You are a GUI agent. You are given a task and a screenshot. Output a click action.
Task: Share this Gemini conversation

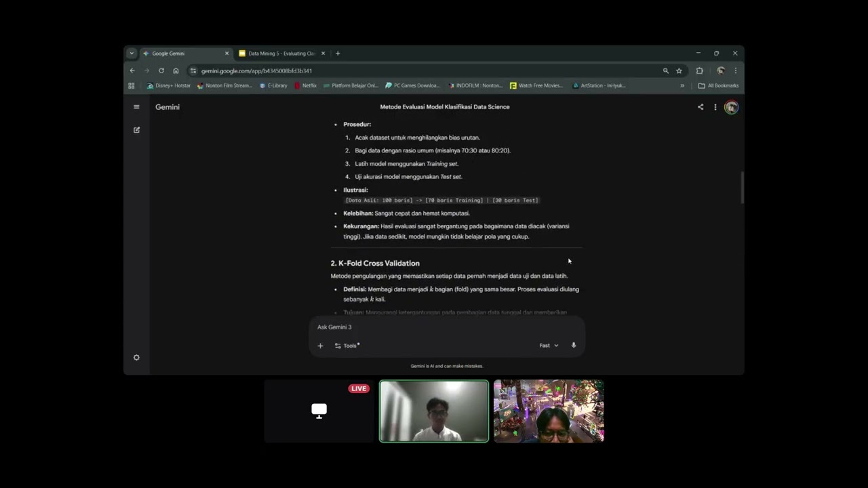pyautogui.click(x=701, y=107)
